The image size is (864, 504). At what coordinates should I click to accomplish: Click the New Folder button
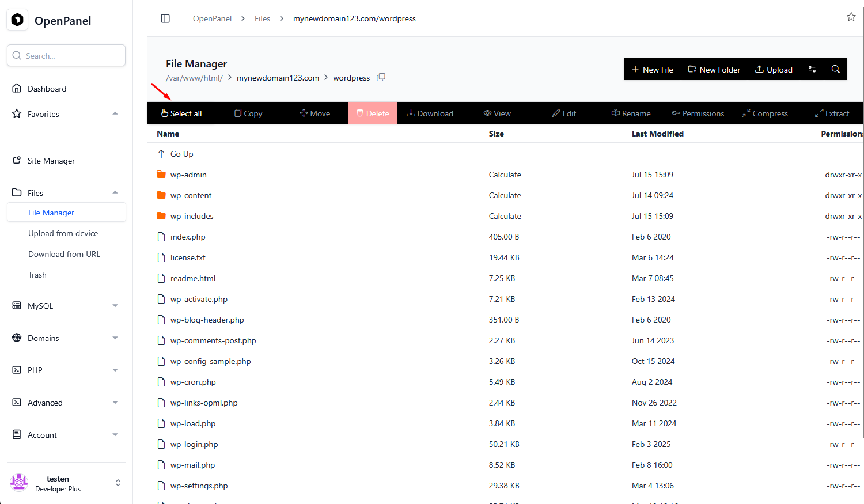[714, 70]
